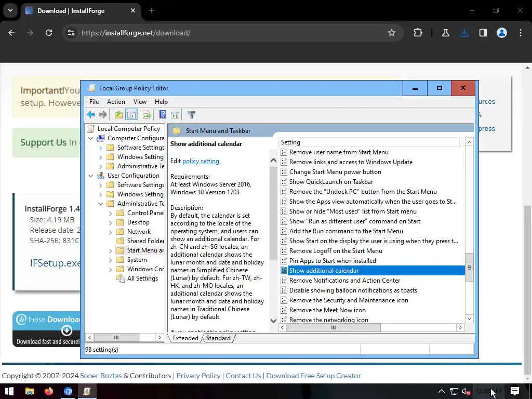Click Download Free Setup Creator link
The image size is (532, 399).
coord(313,376)
